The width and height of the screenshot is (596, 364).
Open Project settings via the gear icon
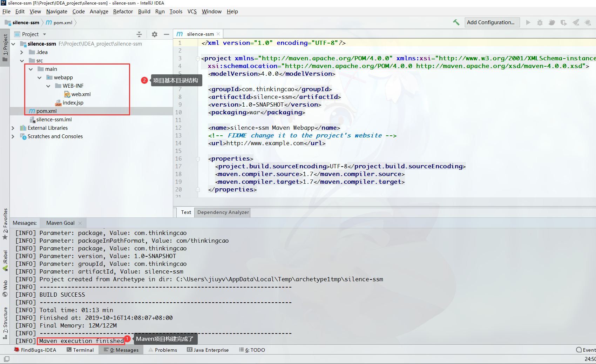click(154, 34)
